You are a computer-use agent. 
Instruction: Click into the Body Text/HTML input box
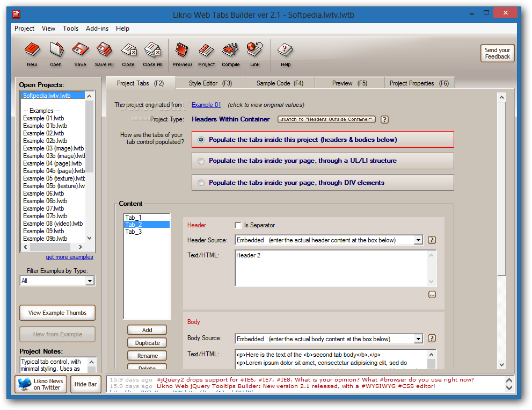click(x=331, y=359)
